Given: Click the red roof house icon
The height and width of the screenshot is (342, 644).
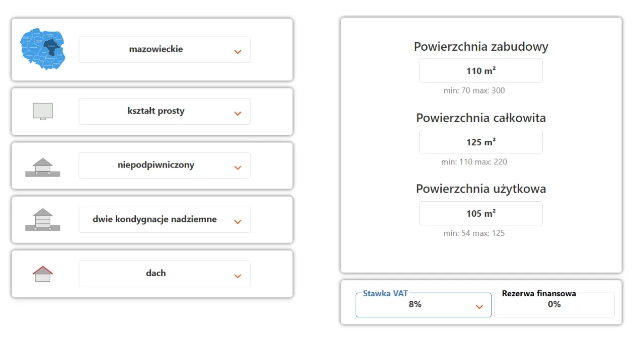Looking at the screenshot, I should tap(43, 274).
